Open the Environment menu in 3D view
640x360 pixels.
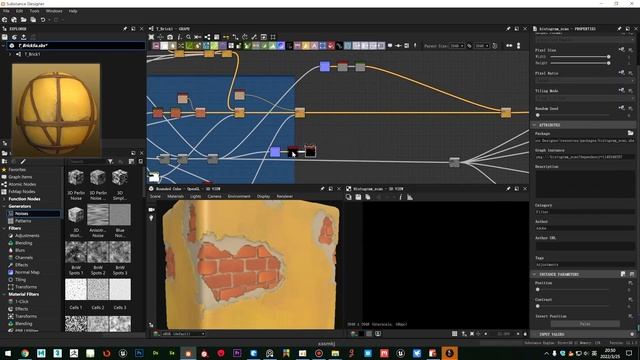click(239, 196)
